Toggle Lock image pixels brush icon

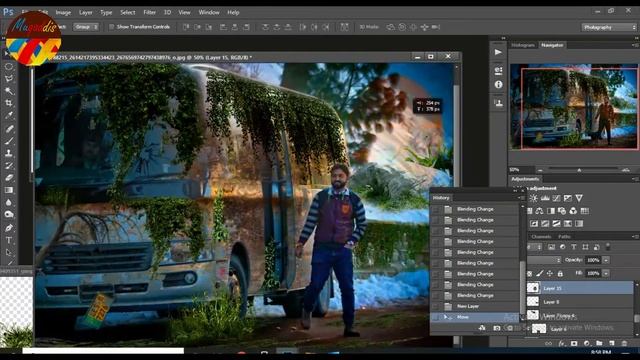click(x=540, y=273)
